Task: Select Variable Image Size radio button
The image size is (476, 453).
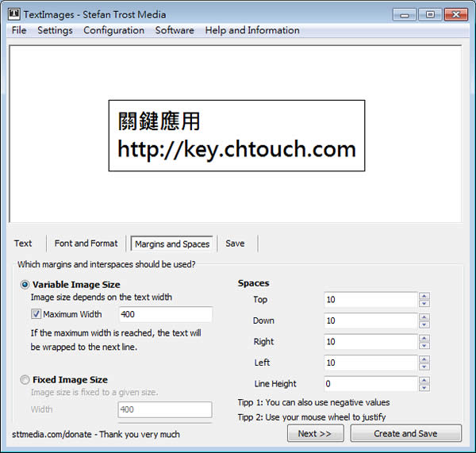Action: (x=25, y=285)
